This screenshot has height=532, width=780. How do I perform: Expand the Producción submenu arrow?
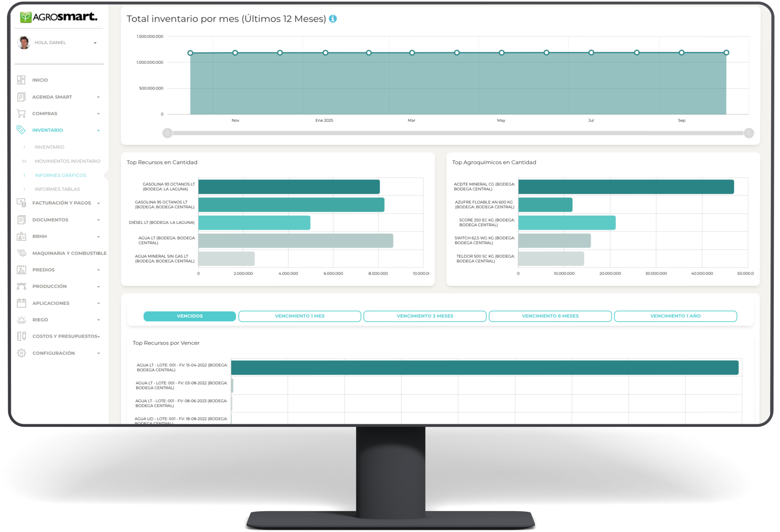tap(98, 287)
